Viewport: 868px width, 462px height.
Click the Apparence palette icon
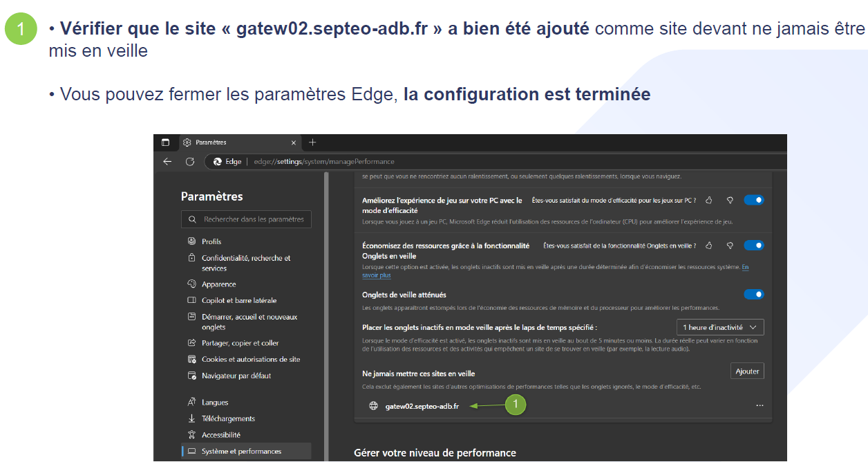[192, 284]
